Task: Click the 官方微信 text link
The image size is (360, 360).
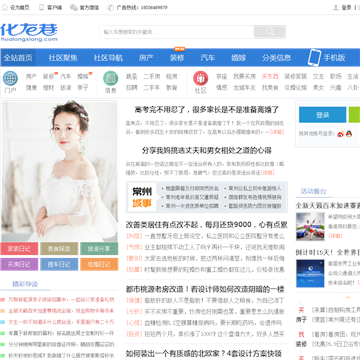Action: pos(89,7)
